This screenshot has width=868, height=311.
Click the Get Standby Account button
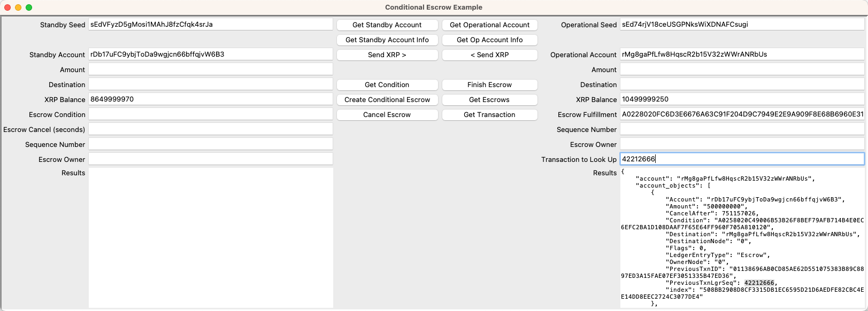tap(387, 25)
